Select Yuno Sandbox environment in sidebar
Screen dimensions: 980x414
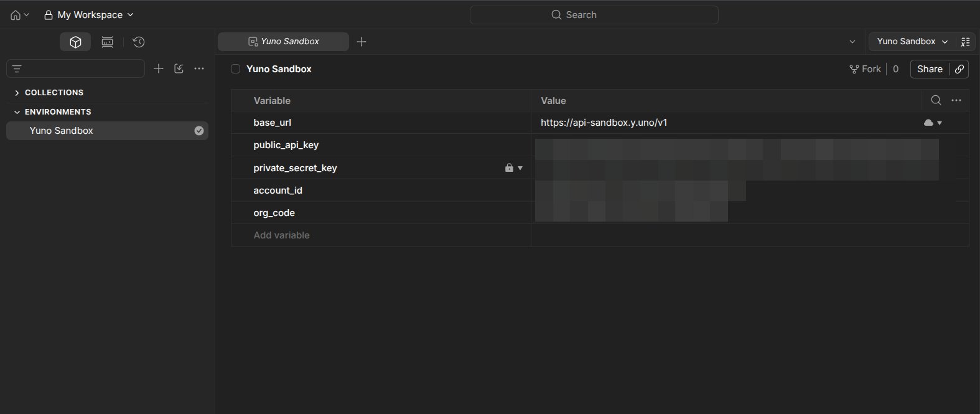[x=107, y=131]
